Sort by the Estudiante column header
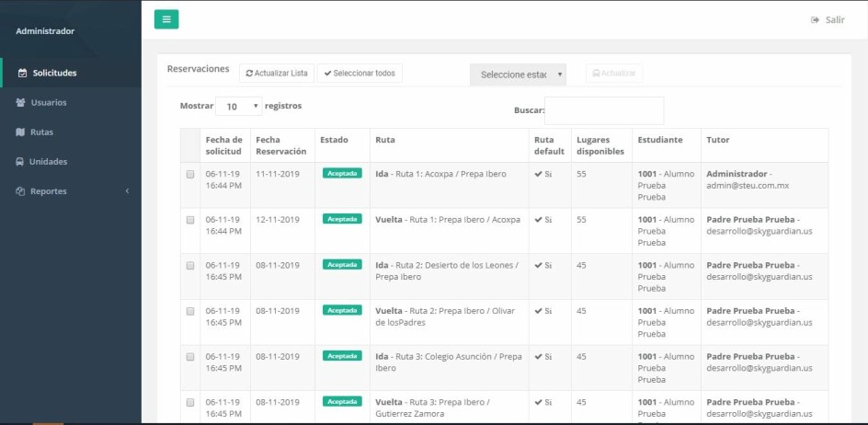The height and width of the screenshot is (425, 868). click(x=667, y=145)
